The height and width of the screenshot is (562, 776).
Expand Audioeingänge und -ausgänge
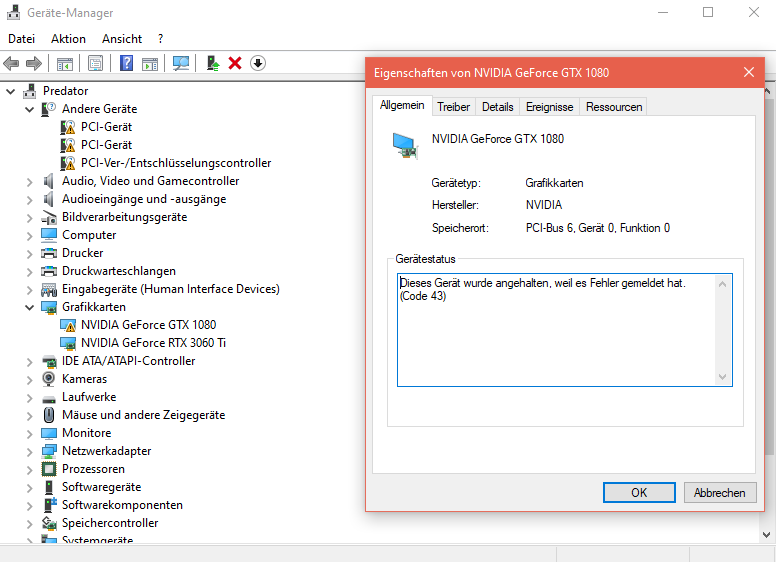pyautogui.click(x=30, y=200)
